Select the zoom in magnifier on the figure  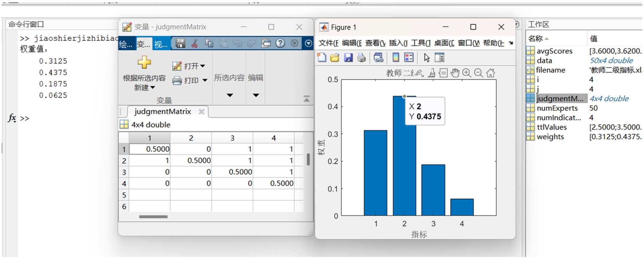tap(467, 73)
